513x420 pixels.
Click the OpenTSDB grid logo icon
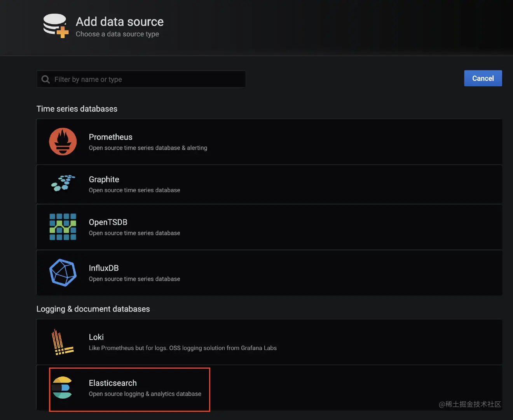tap(63, 227)
